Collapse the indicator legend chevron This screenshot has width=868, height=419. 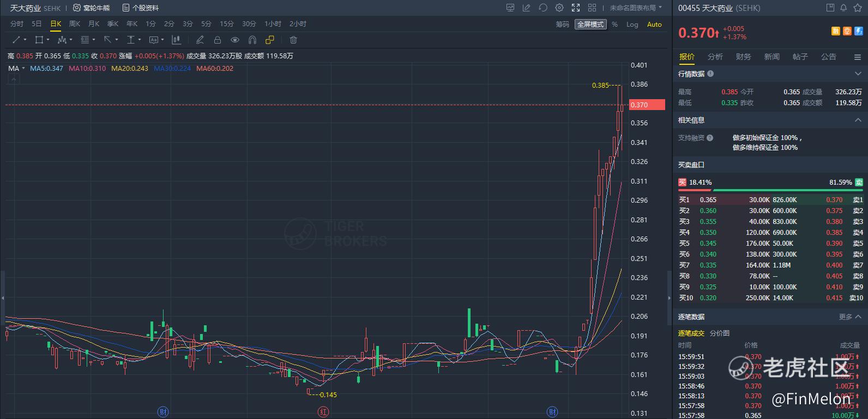tap(14, 80)
